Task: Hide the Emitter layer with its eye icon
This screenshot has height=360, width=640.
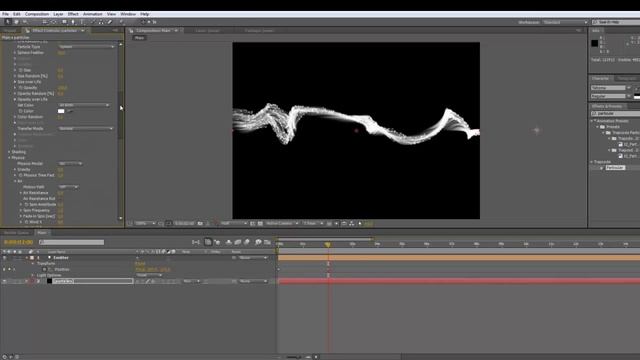Action: [4, 258]
